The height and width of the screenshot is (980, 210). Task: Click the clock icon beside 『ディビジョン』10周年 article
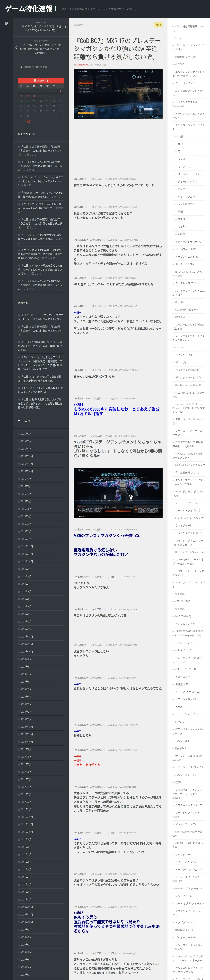pyautogui.click(x=19, y=358)
